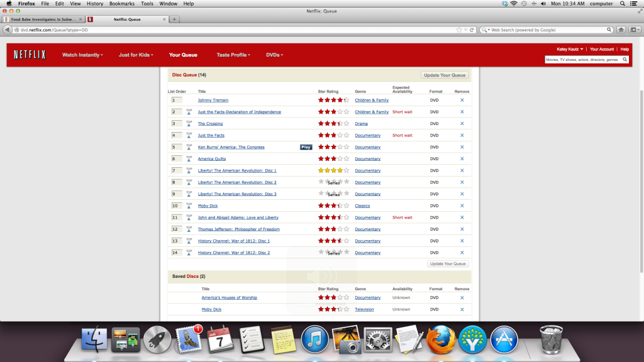The image size is (644, 362).
Task: Click the list order box for row 1
Action: click(x=177, y=100)
